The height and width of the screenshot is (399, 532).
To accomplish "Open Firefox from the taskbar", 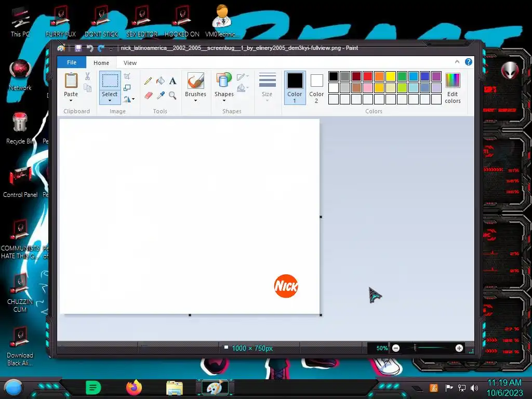I will [134, 388].
